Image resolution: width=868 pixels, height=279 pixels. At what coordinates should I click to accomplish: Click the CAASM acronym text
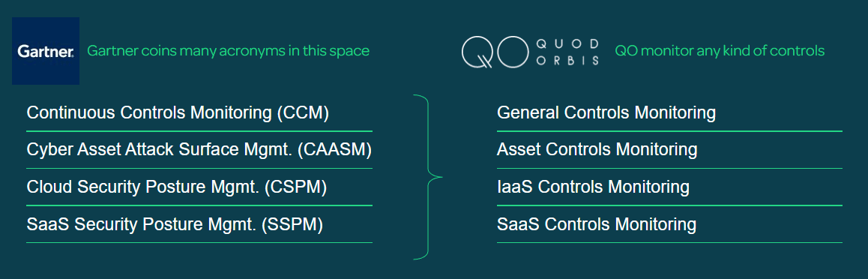coord(334,149)
